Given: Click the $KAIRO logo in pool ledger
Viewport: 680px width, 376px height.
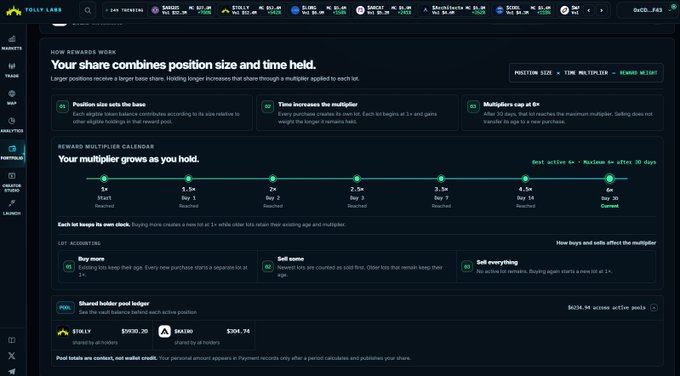Looking at the screenshot, I should (x=164, y=332).
